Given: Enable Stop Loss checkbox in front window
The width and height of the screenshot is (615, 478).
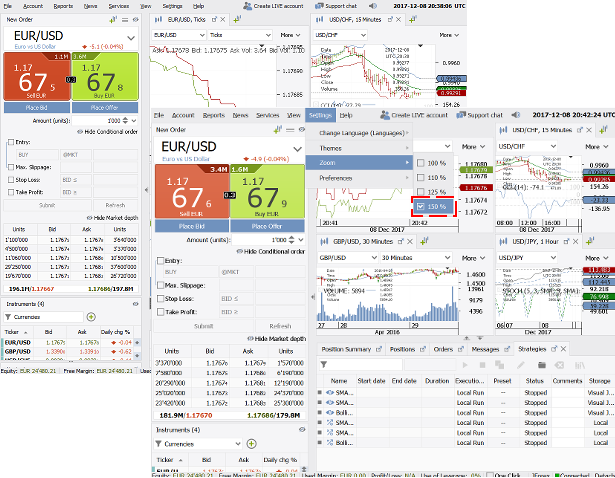Looking at the screenshot, I should point(160,298).
